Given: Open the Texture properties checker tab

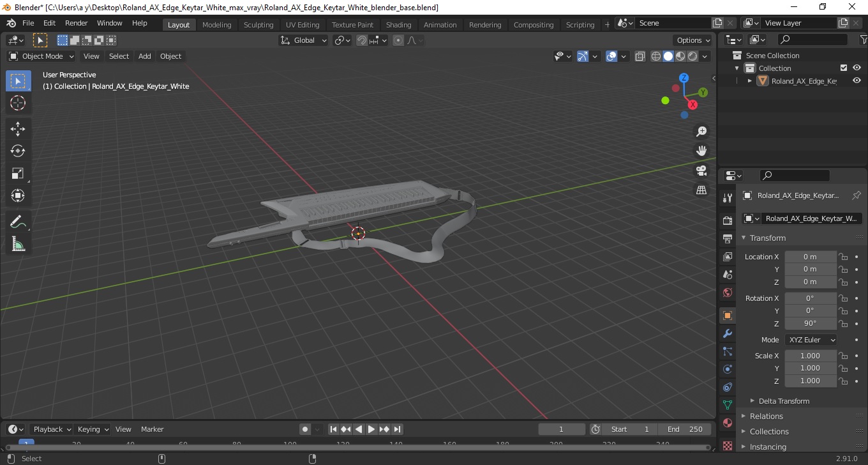Looking at the screenshot, I should point(727,445).
